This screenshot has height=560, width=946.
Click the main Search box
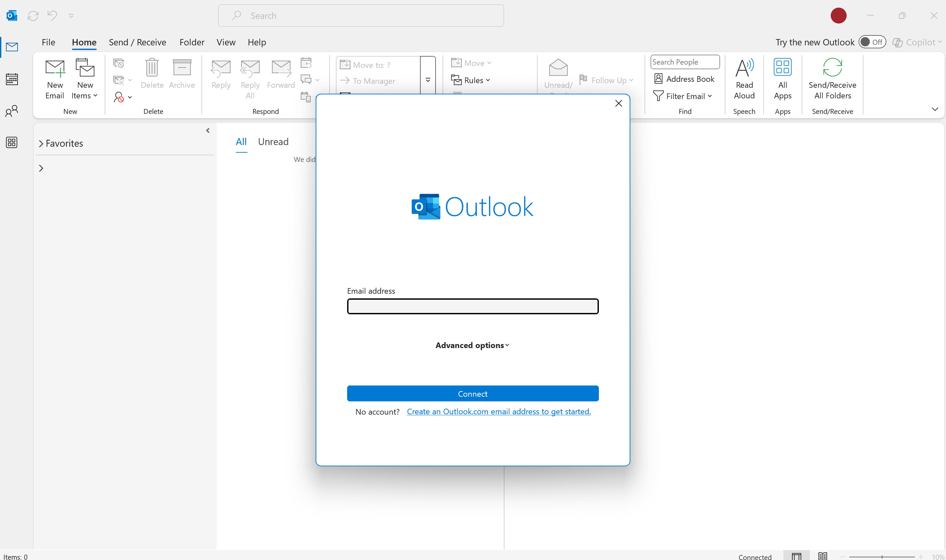coord(361,16)
